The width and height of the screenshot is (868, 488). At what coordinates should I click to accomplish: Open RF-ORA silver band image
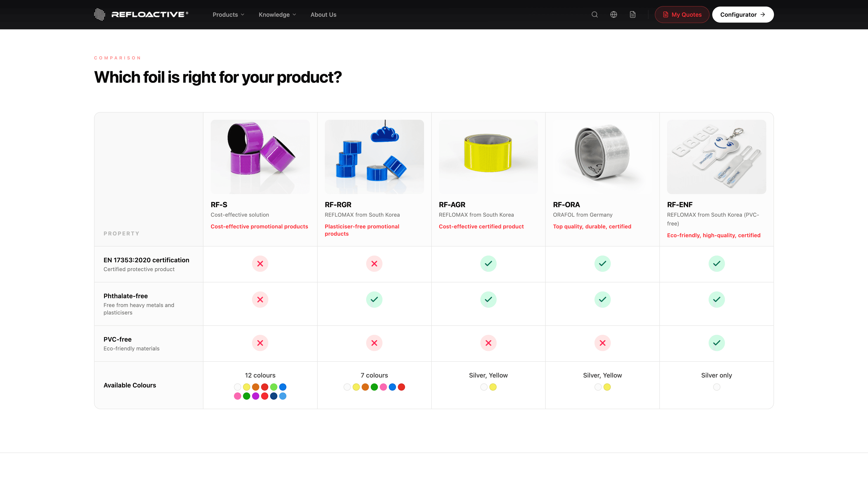tap(602, 157)
